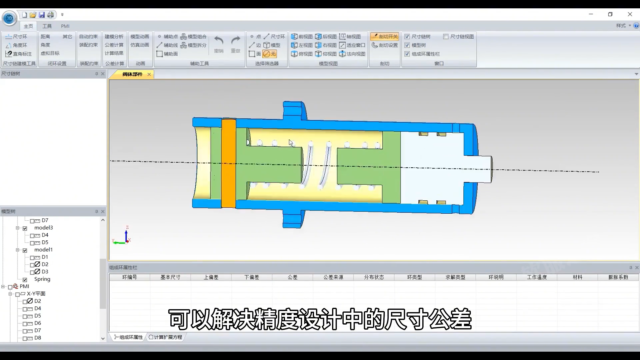Close the open document tab
The image size is (640, 360).
point(149,74)
